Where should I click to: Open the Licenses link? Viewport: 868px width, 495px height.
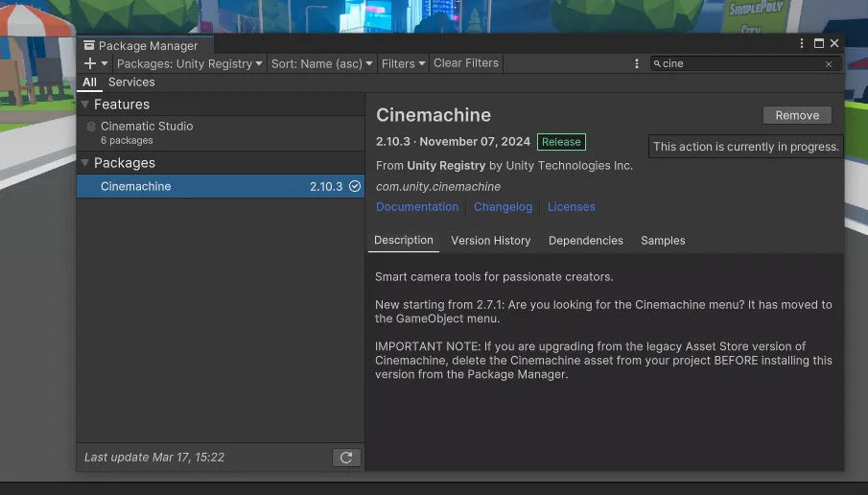point(572,206)
